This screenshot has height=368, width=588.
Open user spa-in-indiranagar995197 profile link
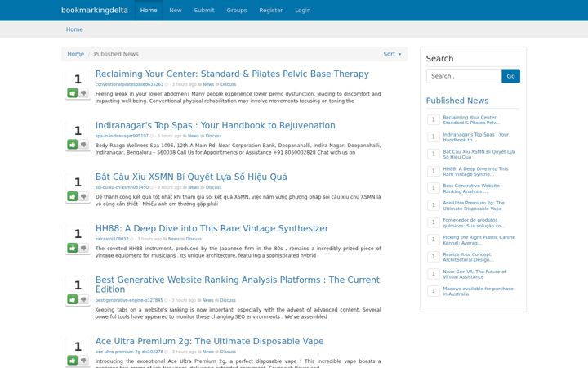pyautogui.click(x=122, y=136)
